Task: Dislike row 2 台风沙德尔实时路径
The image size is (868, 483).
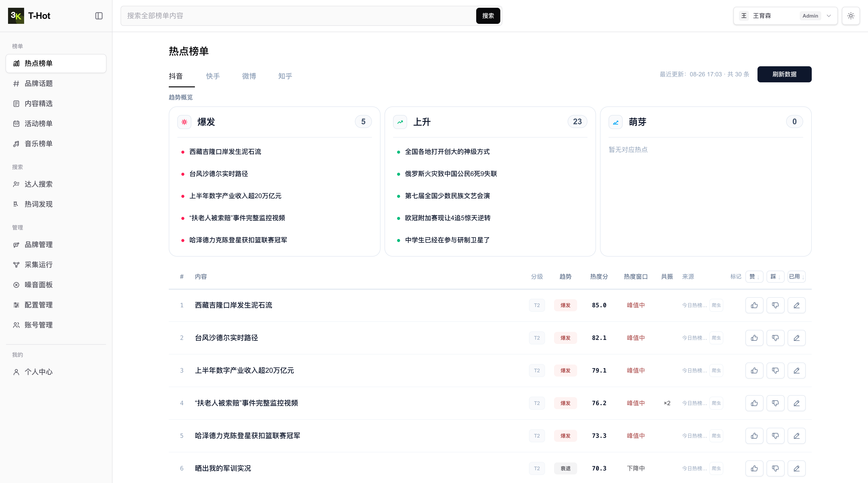Action: click(775, 338)
